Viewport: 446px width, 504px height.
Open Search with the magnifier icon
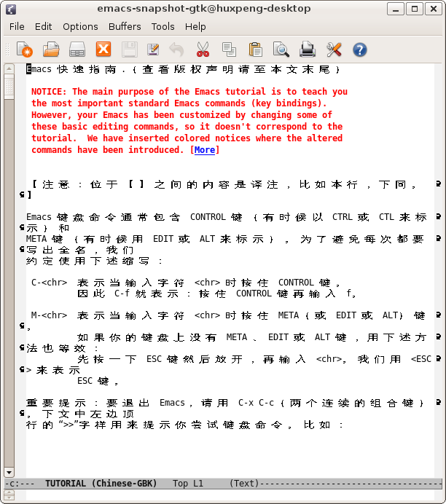(281, 50)
